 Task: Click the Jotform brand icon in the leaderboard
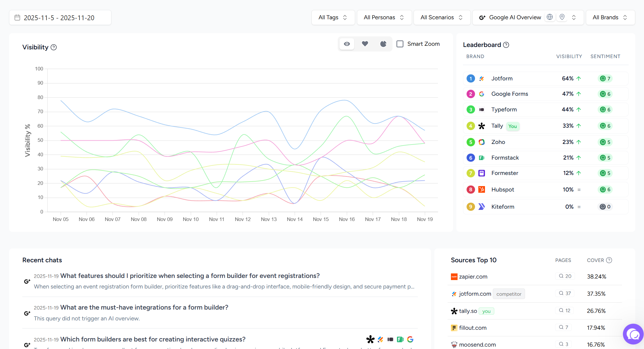pyautogui.click(x=482, y=78)
